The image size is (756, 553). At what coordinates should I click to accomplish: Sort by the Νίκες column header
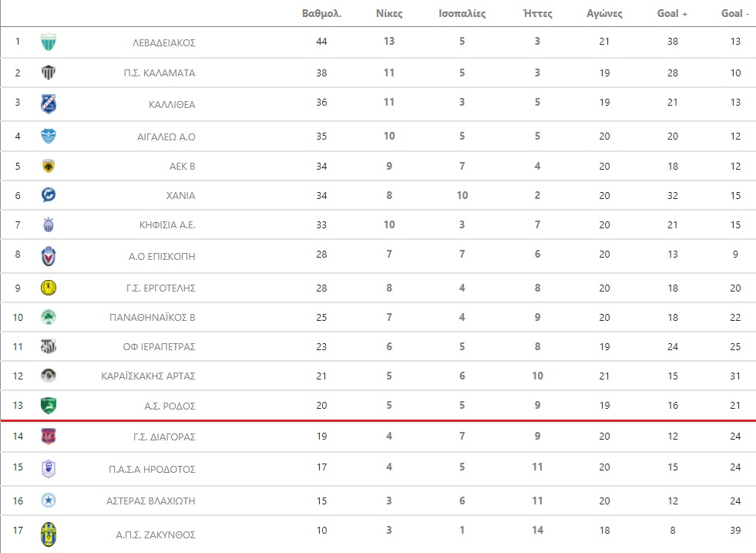[x=389, y=14]
